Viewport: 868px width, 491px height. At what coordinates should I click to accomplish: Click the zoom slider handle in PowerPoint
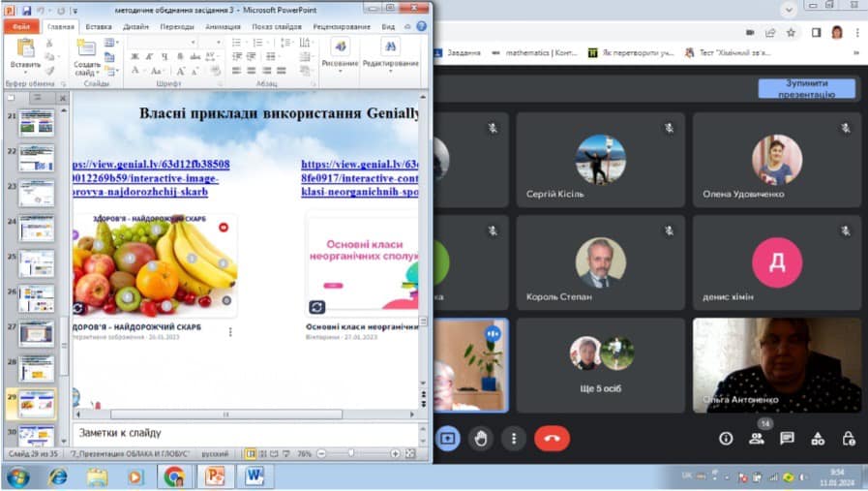point(351,453)
